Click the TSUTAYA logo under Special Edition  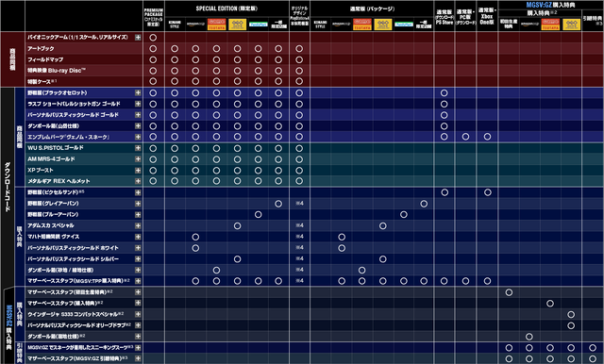(x=216, y=24)
